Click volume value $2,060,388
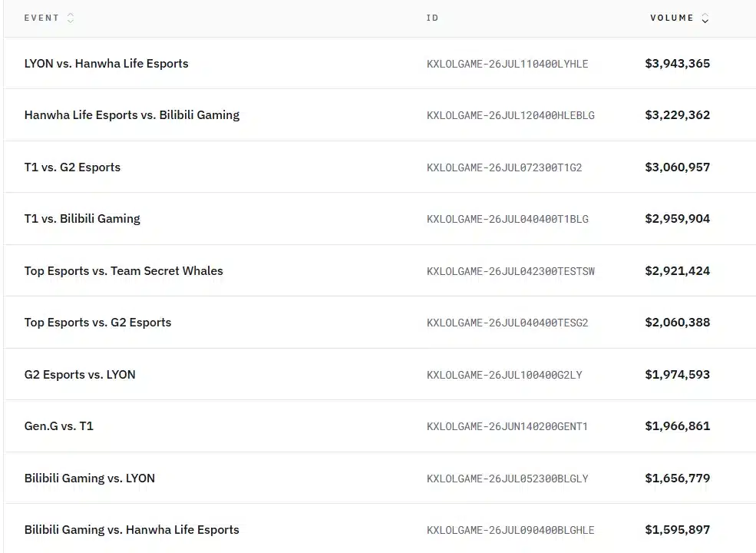The height and width of the screenshot is (553, 756). (678, 323)
